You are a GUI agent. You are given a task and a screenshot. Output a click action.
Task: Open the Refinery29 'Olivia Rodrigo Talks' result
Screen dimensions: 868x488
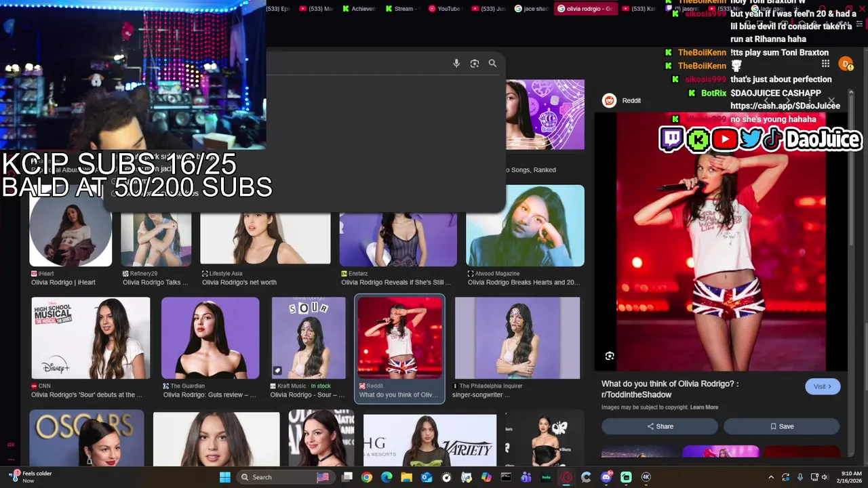tap(156, 282)
